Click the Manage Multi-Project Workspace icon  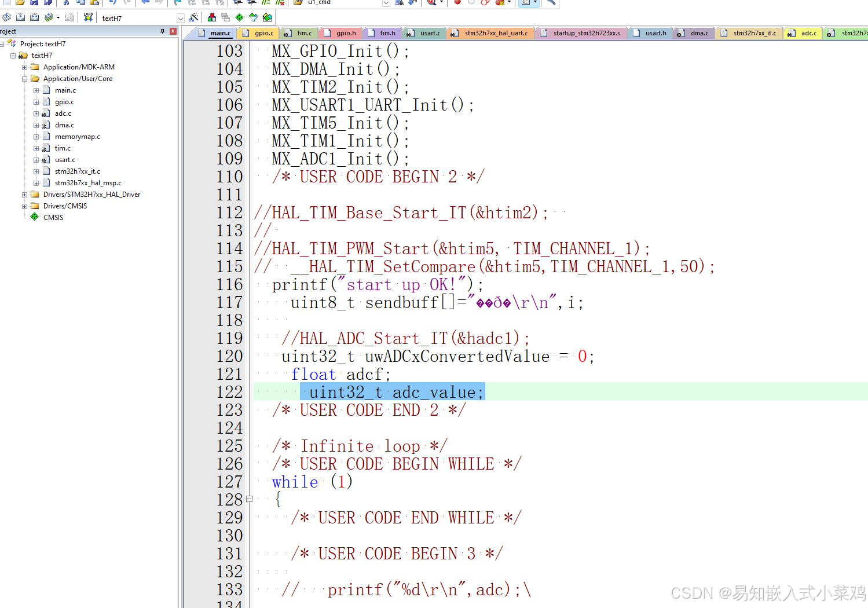[225, 17]
